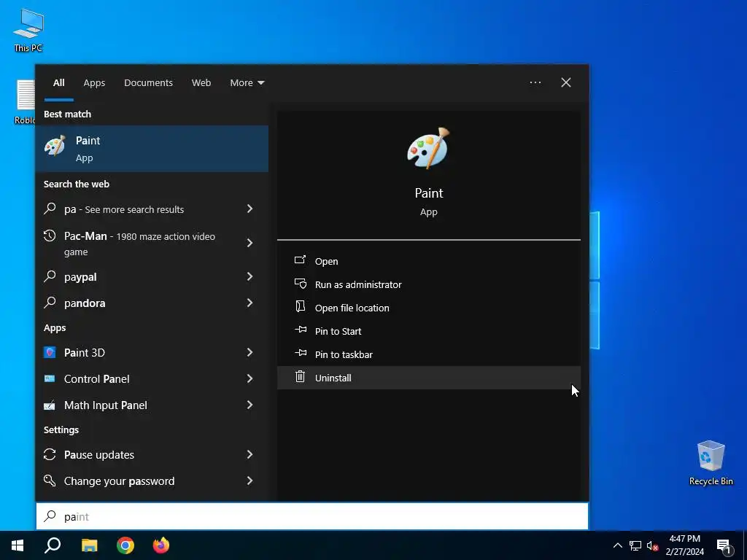
Task: Switch to the Web search tab
Action: [201, 83]
